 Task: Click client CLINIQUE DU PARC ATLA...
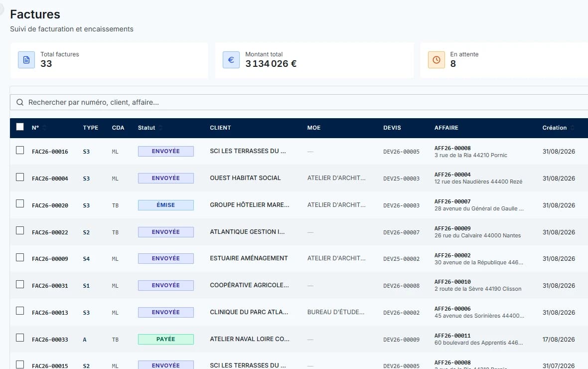249,312
